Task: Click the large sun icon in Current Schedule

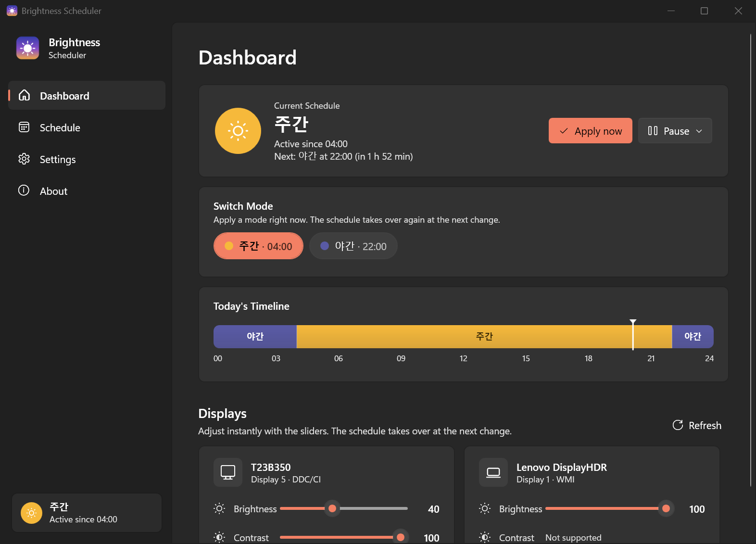Action: [x=238, y=131]
